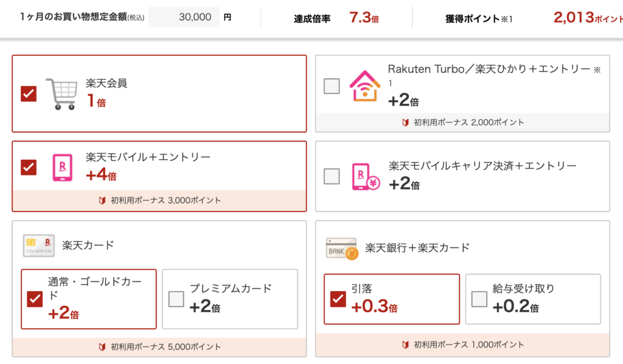The image size is (623, 364).
Task: Click the 楽天会員 label text
Action: point(106,83)
